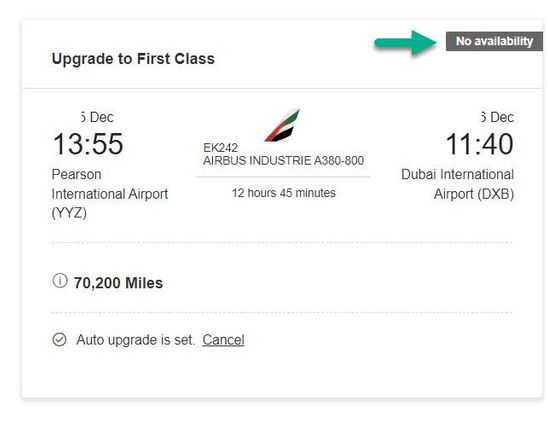This screenshot has height=435, width=548.
Task: Click the departure date Dec label
Action: pos(97,117)
